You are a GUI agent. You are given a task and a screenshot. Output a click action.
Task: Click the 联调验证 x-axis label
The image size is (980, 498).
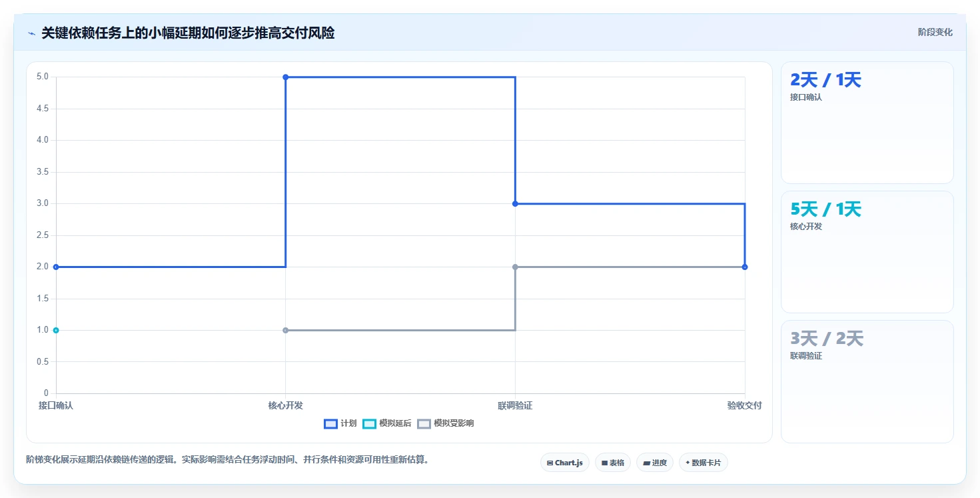(515, 405)
